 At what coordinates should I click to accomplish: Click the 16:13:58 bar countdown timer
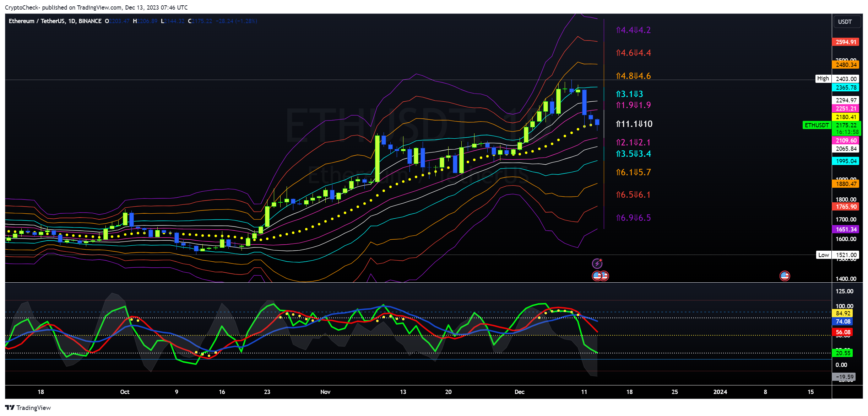847,132
